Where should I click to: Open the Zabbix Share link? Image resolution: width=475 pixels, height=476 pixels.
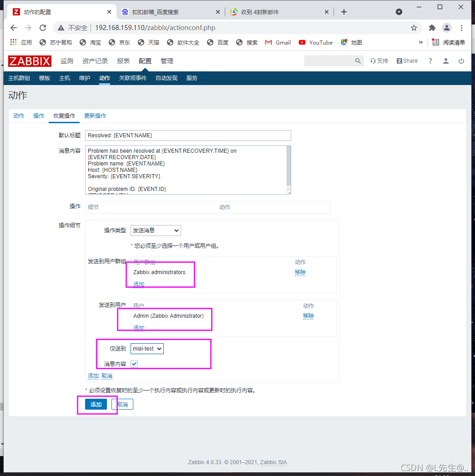point(407,61)
